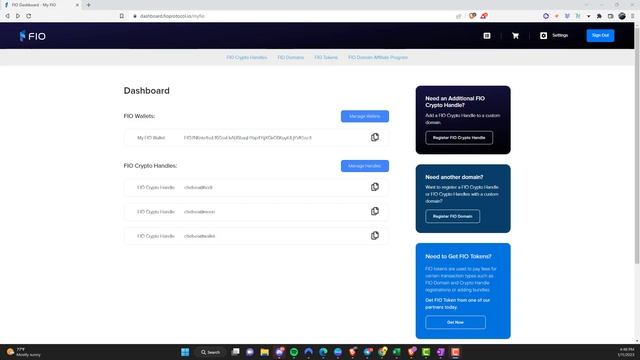Copy the first FIO Crypto Handle
The height and width of the screenshot is (360, 640).
pos(375,187)
